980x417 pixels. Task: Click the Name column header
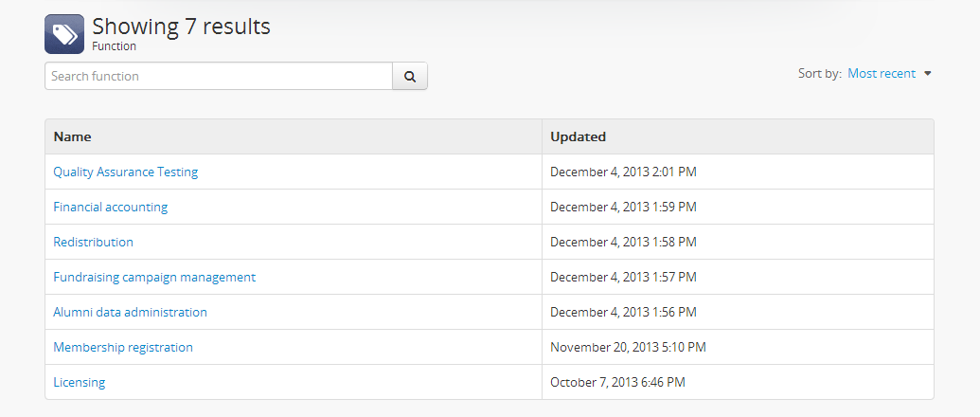click(72, 136)
